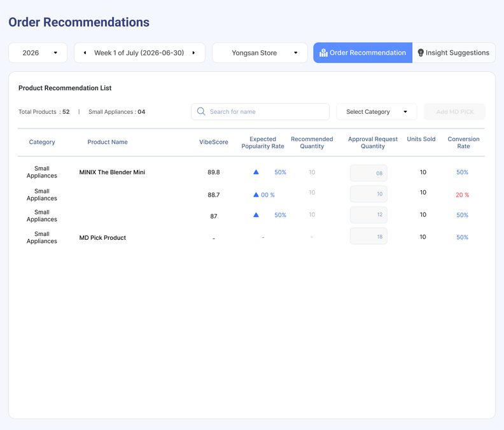The width and height of the screenshot is (504, 430).
Task: Click Units Sold column header
Action: tap(421, 139)
